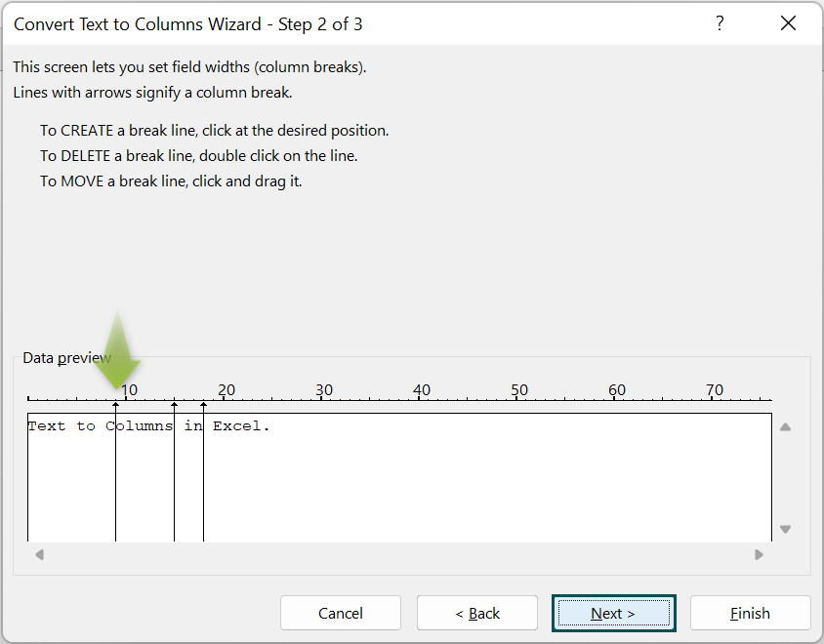This screenshot has height=644, width=824.
Task: Click the Cancel button
Action: click(x=341, y=613)
